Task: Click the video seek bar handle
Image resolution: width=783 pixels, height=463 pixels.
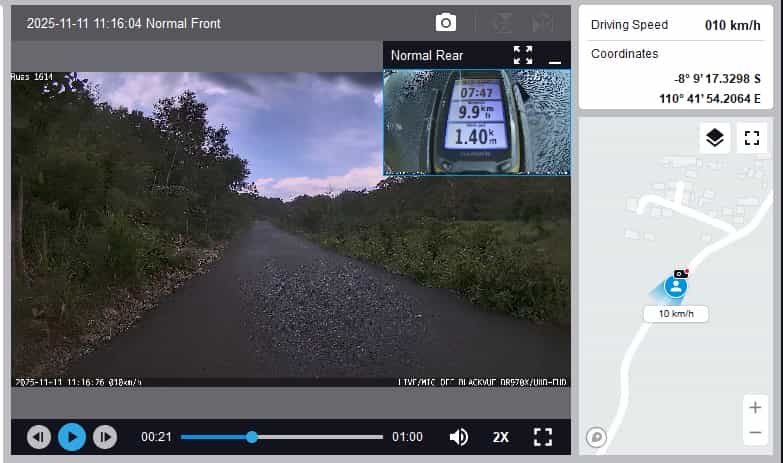Action: point(252,437)
